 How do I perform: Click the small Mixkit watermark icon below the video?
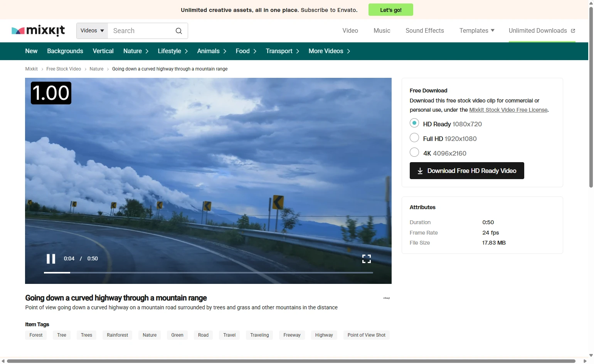pyautogui.click(x=386, y=298)
